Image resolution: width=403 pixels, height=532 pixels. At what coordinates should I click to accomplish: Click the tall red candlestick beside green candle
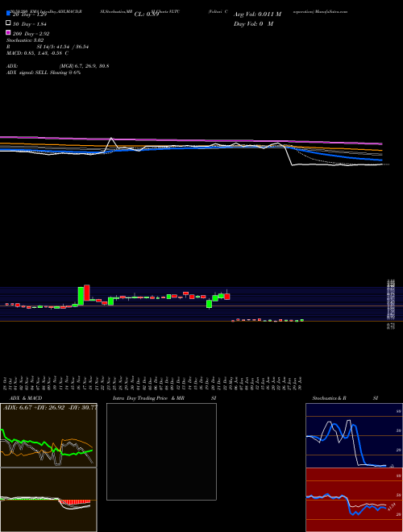click(87, 293)
